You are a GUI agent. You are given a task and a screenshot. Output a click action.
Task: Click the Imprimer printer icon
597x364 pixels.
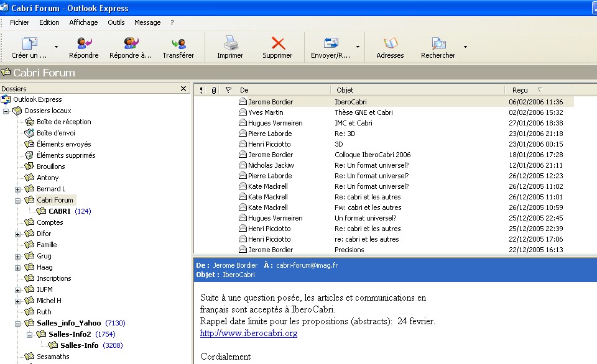click(x=230, y=43)
